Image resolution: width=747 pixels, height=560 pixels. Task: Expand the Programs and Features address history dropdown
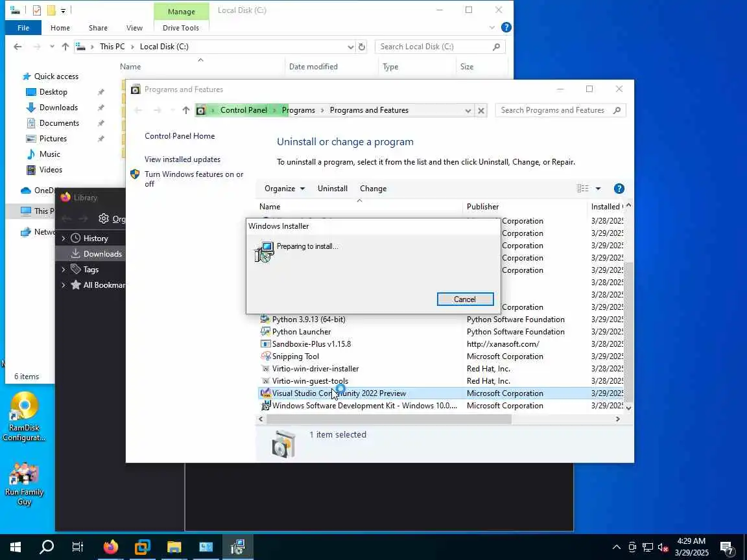click(x=468, y=110)
